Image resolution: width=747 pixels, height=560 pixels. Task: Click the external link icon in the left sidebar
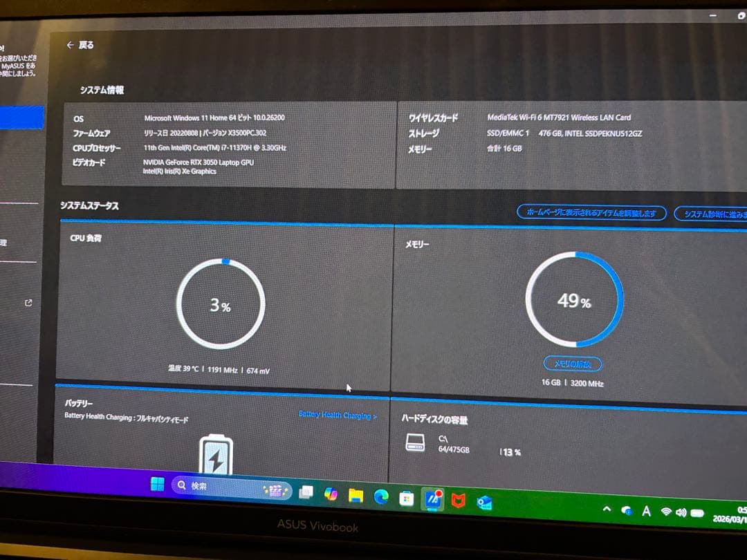(28, 303)
